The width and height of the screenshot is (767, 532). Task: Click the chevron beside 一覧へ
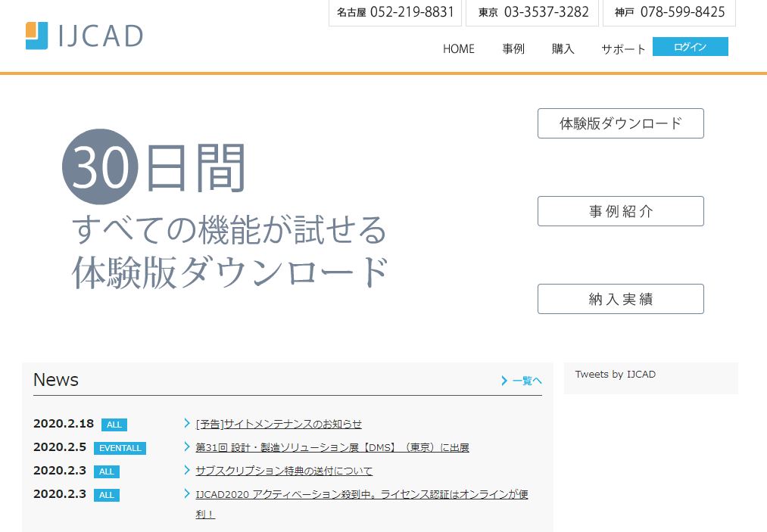tap(504, 381)
